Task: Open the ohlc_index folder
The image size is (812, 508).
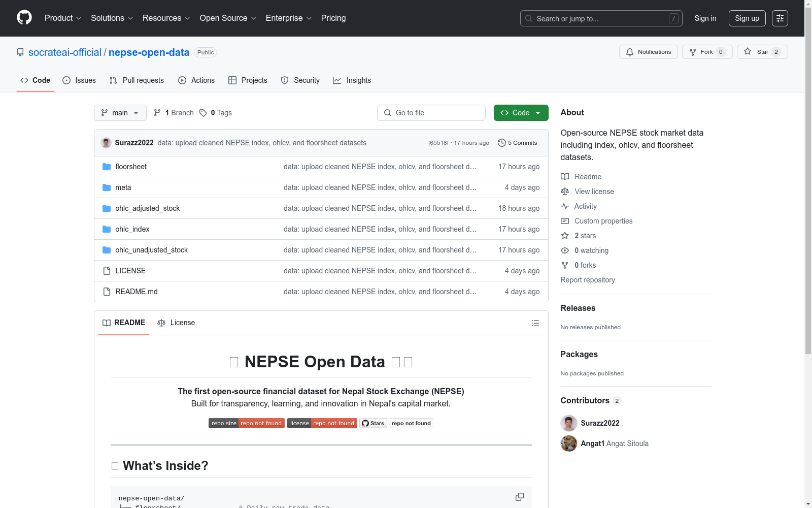Action: 132,229
